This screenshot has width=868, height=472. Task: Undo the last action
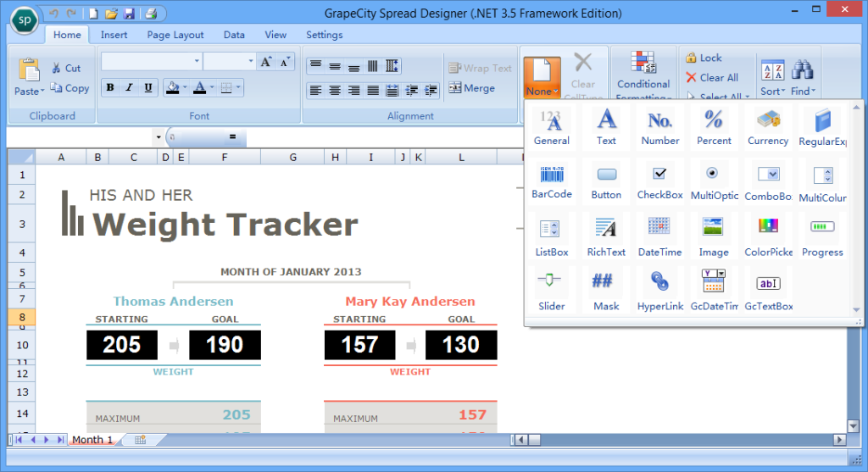(x=53, y=14)
